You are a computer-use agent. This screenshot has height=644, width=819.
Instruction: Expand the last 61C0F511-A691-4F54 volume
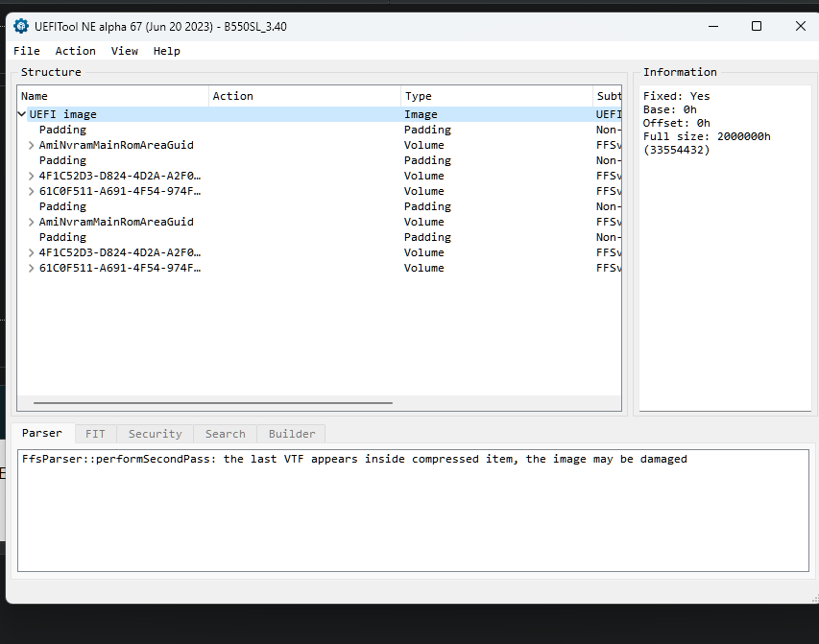click(x=32, y=268)
